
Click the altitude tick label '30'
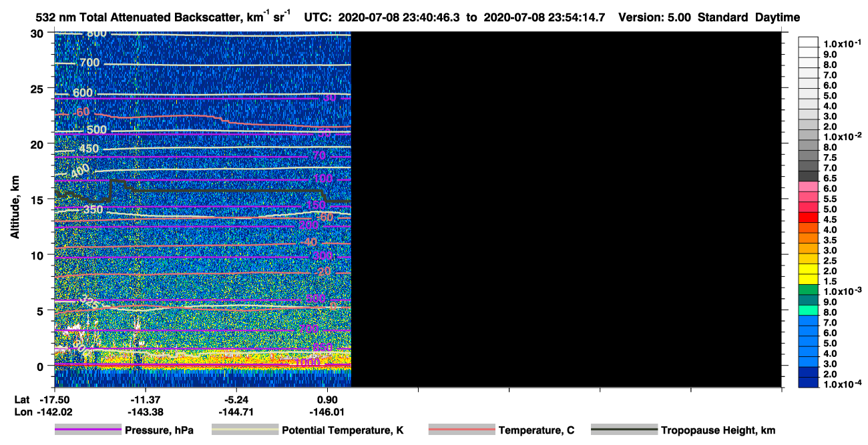[38, 33]
